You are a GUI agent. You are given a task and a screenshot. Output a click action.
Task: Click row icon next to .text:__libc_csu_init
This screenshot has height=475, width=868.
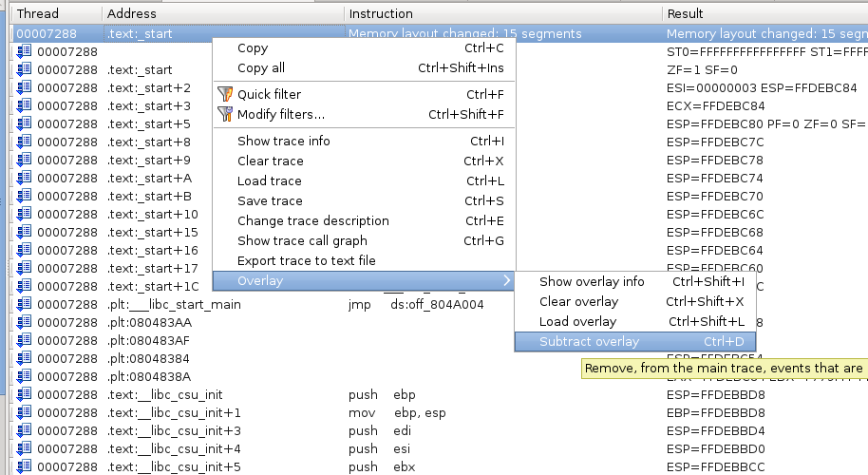pos(24,394)
